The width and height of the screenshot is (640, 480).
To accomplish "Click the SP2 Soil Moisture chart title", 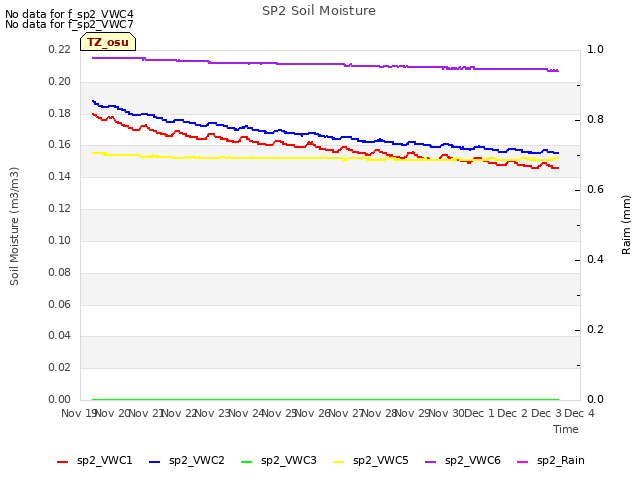I will [x=319, y=11].
